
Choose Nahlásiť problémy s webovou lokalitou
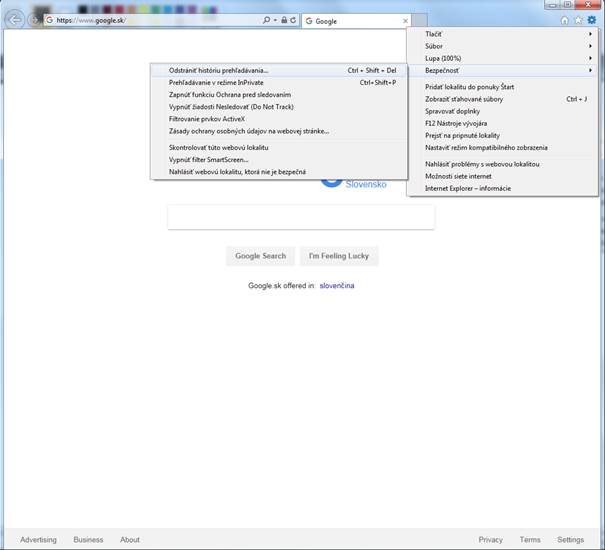pyautogui.click(x=502, y=164)
